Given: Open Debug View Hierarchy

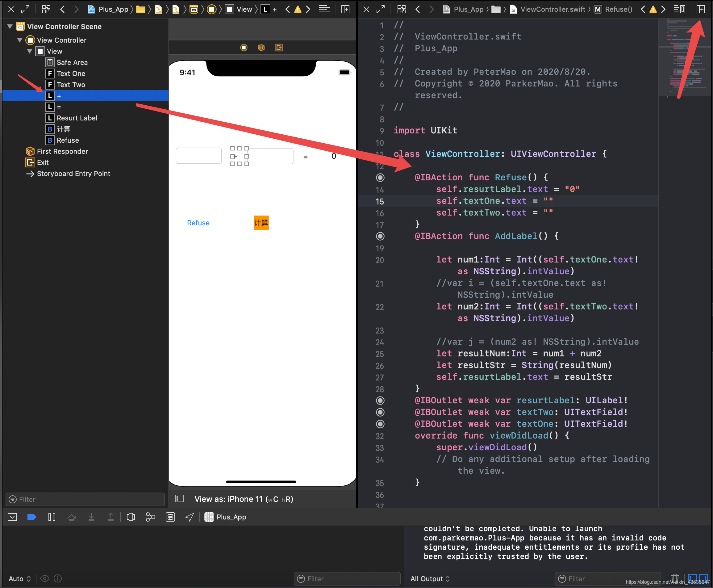Looking at the screenshot, I should pos(131,517).
